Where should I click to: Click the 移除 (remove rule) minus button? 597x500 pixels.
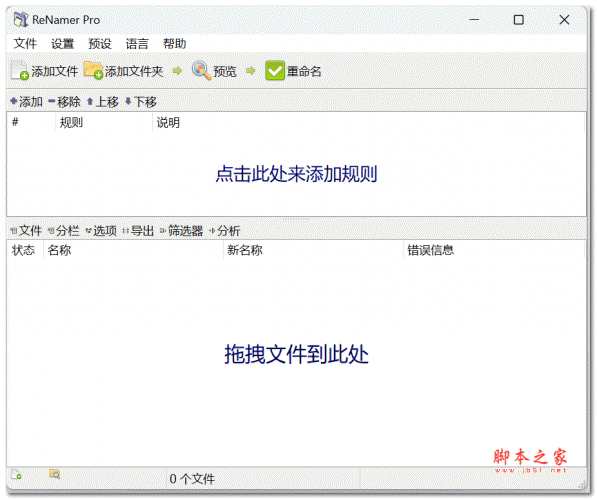click(x=64, y=102)
